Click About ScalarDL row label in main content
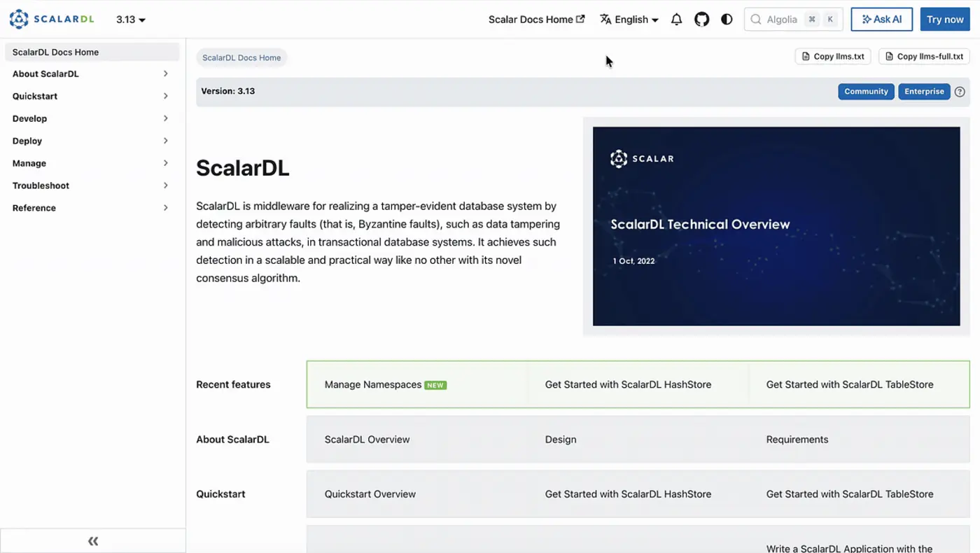The image size is (980, 553). pyautogui.click(x=232, y=440)
